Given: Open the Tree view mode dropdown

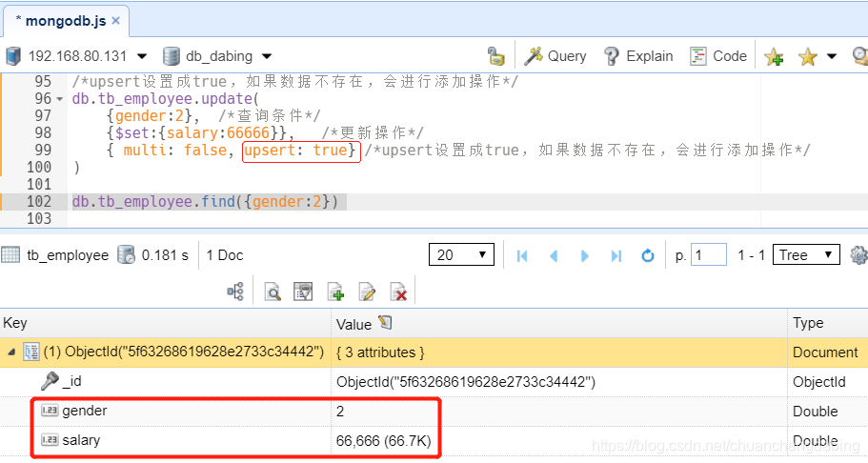Looking at the screenshot, I should click(806, 254).
